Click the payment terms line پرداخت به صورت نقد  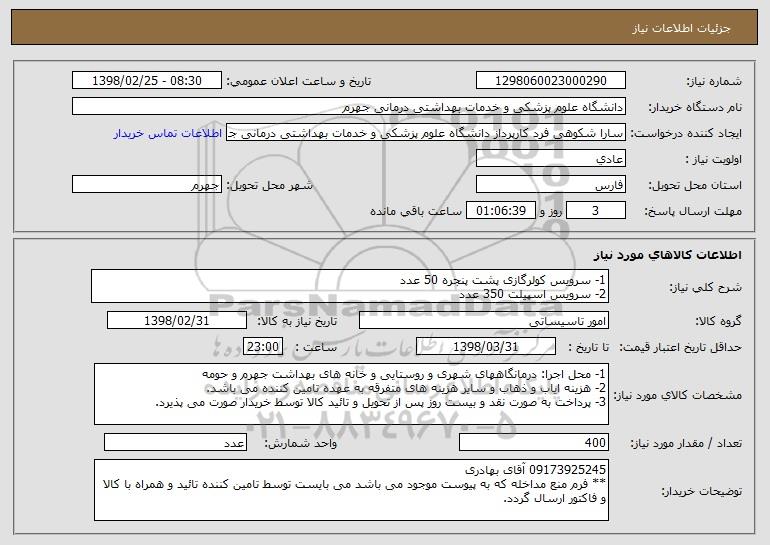click(381, 403)
